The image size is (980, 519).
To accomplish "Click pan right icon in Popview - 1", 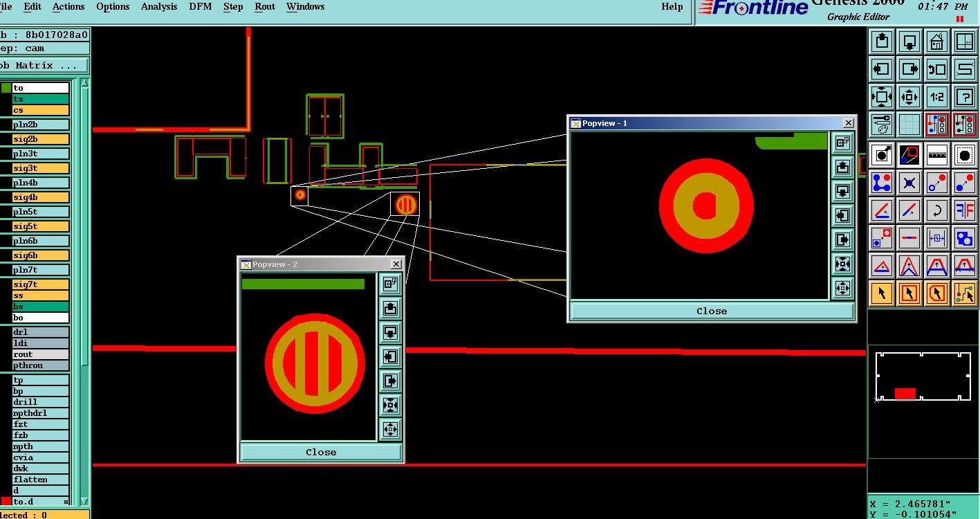I will click(x=842, y=239).
